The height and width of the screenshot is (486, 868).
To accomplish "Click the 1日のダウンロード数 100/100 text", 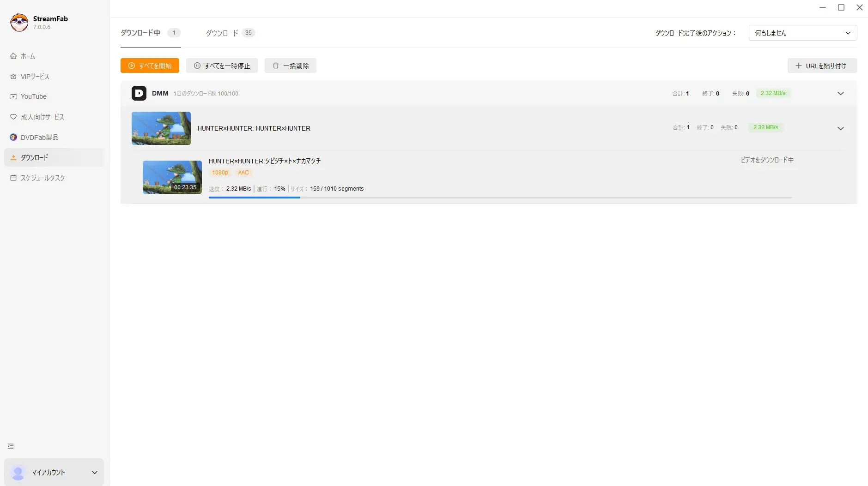I will [x=206, y=94].
